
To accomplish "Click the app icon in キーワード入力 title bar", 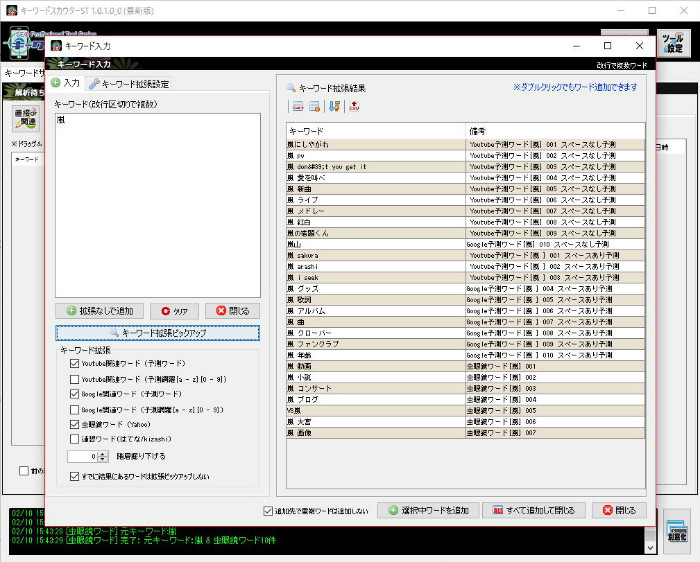I will pyautogui.click(x=56, y=46).
